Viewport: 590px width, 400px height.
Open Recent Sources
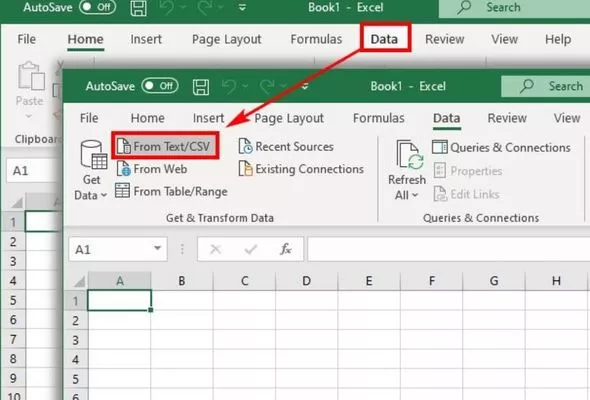[286, 146]
